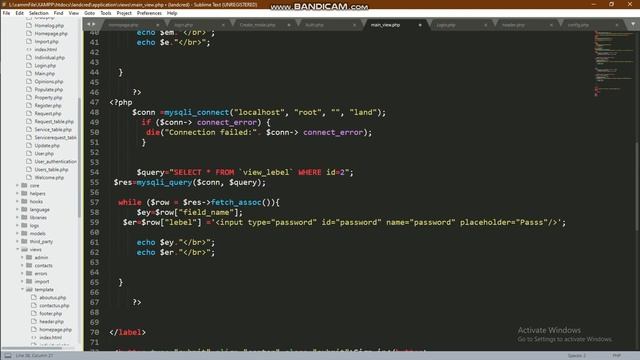Click the PHP syntax selector in status bar
This screenshot has height=360, width=640.
(616, 356)
